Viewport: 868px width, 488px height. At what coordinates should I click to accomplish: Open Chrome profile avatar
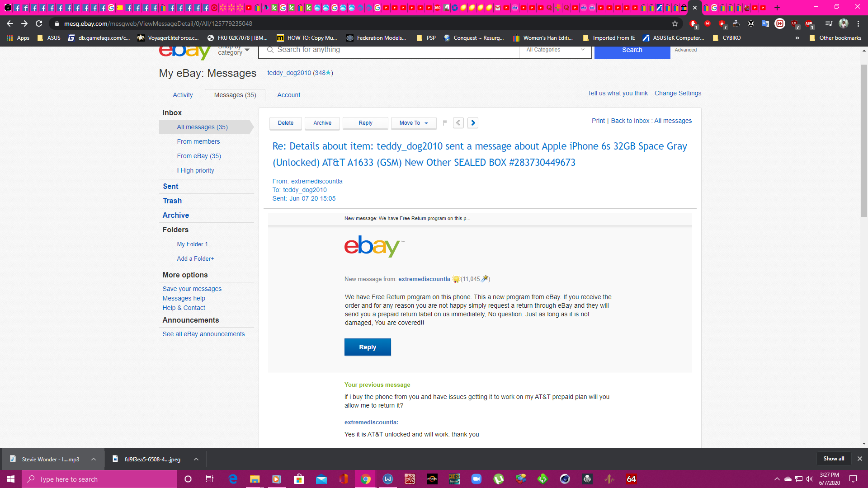point(844,23)
